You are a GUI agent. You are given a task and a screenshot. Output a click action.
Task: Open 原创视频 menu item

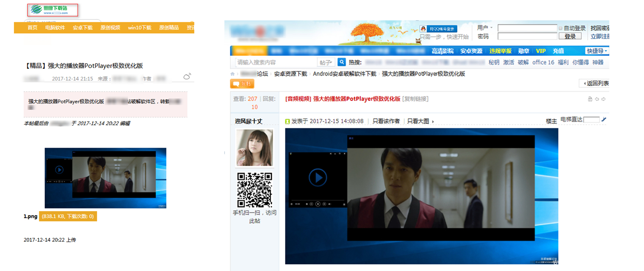[110, 28]
